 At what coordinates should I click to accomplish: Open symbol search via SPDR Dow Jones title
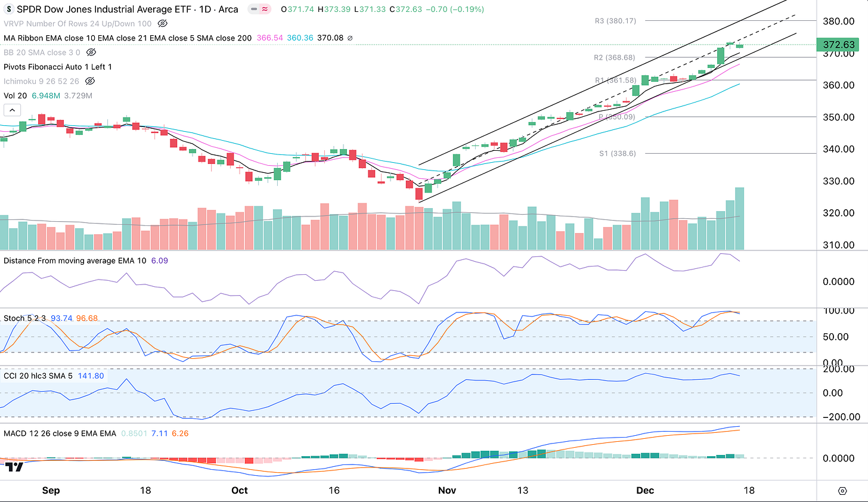click(128, 10)
